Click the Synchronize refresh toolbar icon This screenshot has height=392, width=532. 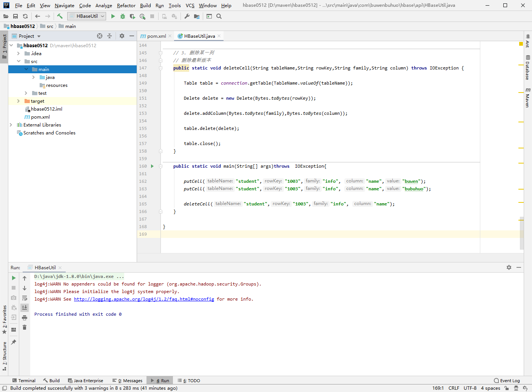pyautogui.click(x=25, y=16)
